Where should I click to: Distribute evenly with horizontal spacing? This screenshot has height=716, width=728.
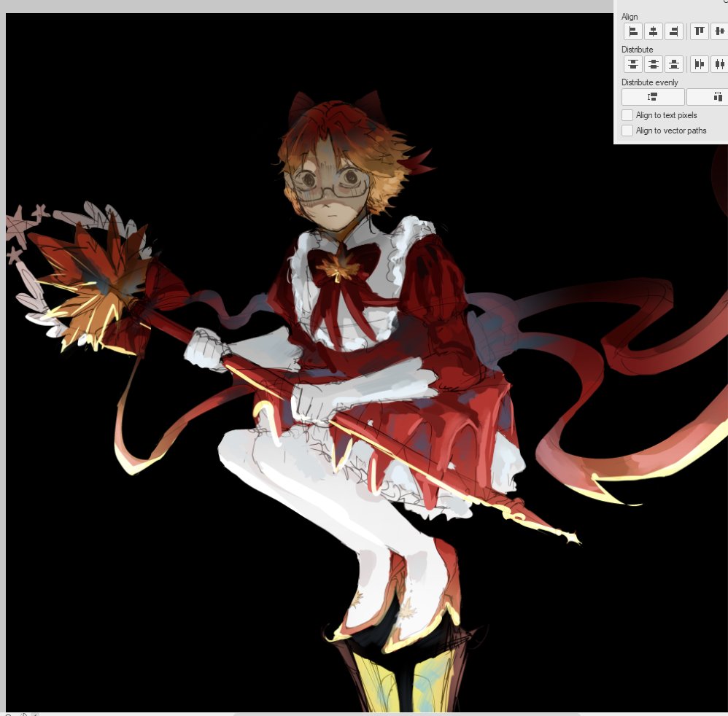(708, 97)
